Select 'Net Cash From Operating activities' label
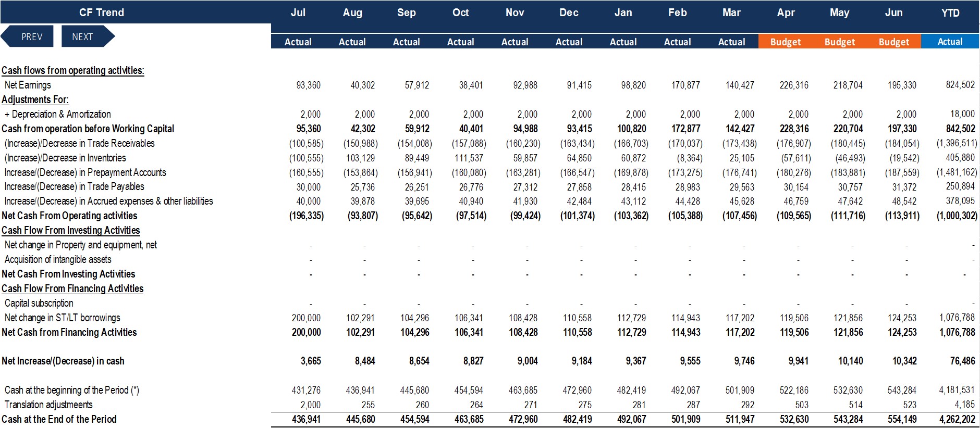 pyautogui.click(x=69, y=216)
